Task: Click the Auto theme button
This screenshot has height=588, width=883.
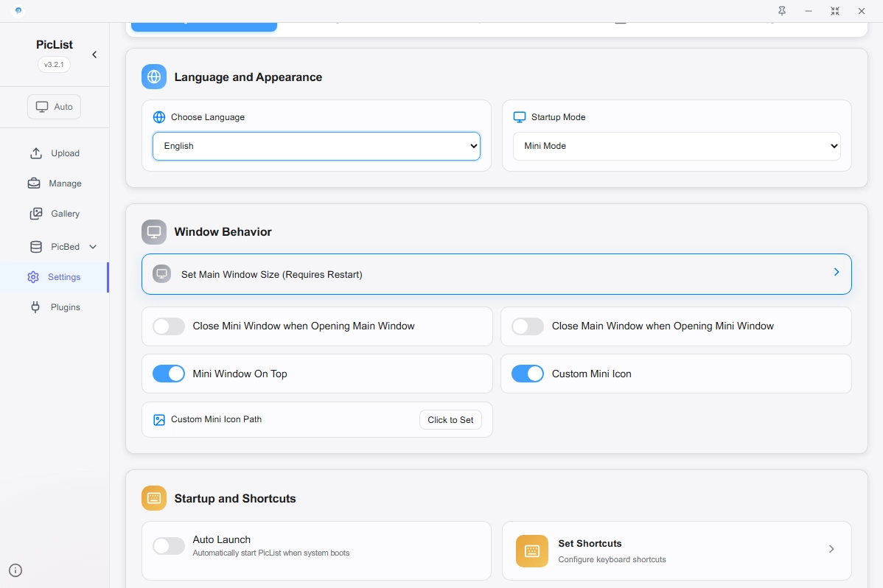Action: tap(55, 107)
